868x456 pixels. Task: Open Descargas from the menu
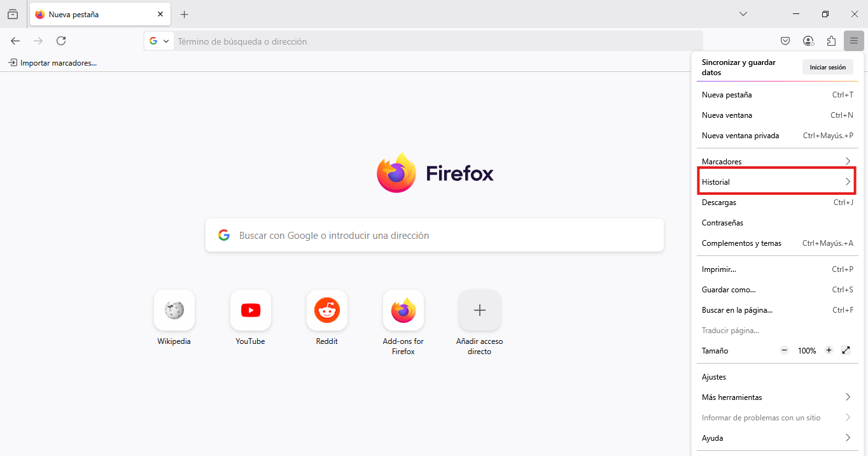[x=777, y=203]
